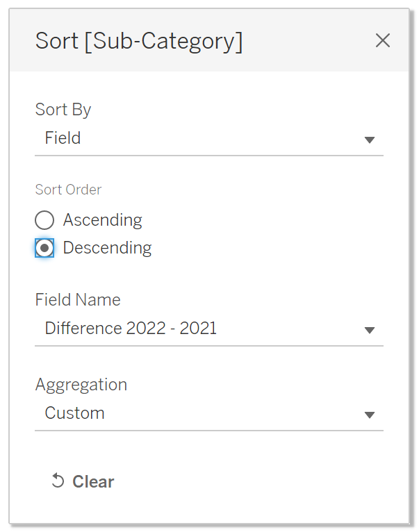Click the "Aggregation" heading label
This screenshot has height=532, width=419.
[x=81, y=385]
